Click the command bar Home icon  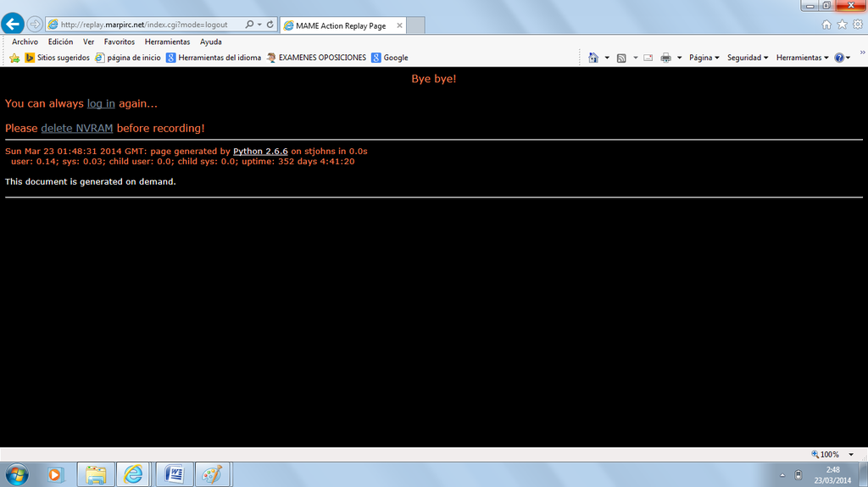click(x=593, y=58)
